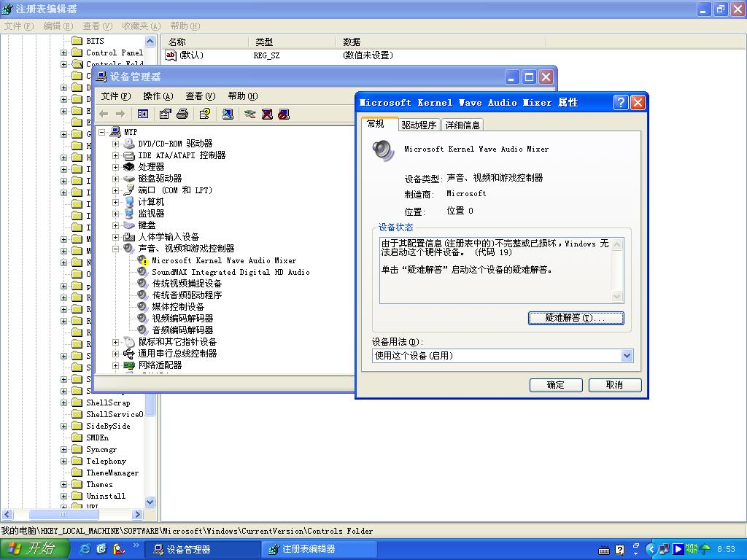Click the DVD/CD-ROM drive icon in device tree

[128, 144]
